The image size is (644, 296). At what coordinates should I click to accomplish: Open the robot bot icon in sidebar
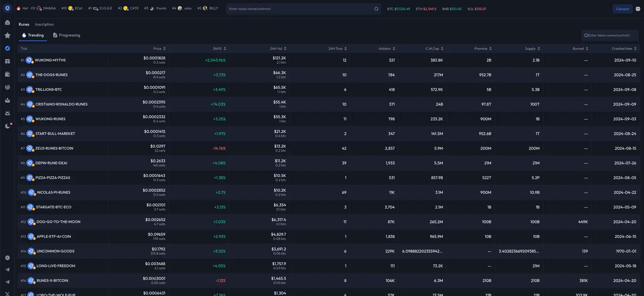pyautogui.click(x=7, y=113)
